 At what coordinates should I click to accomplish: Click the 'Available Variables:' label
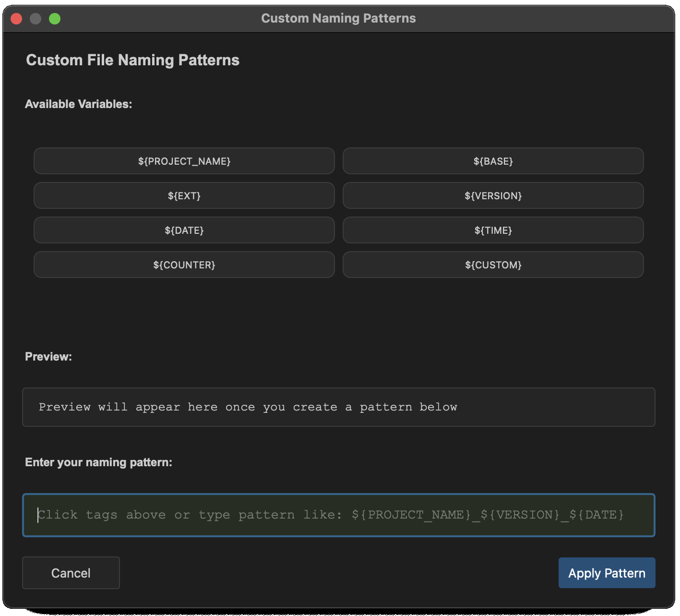(78, 104)
